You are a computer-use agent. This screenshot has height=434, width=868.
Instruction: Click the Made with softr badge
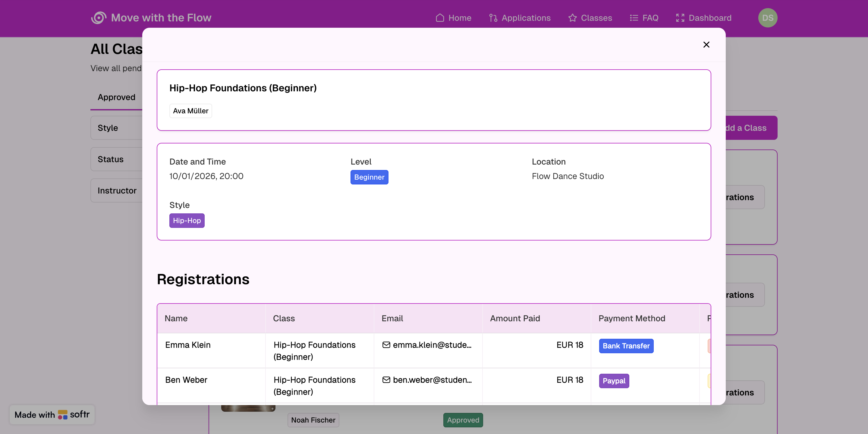52,414
